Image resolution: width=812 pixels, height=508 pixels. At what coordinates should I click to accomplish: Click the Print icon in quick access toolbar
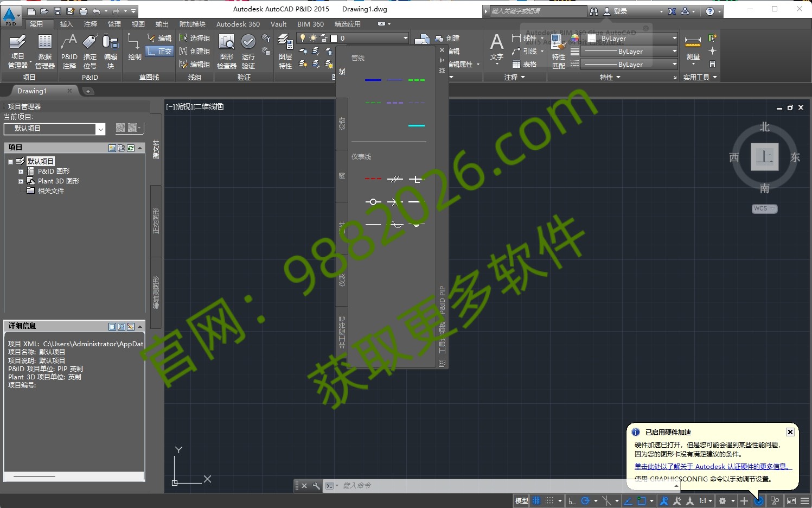84,11
